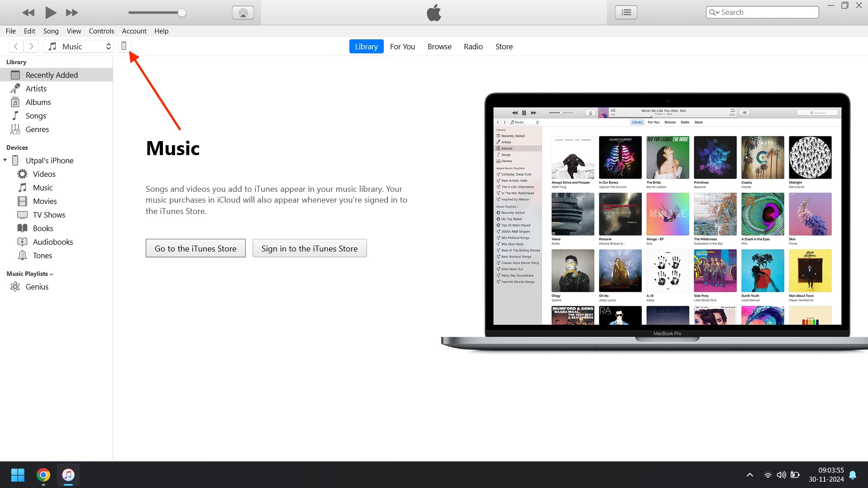The width and height of the screenshot is (868, 488).
Task: Click the MacBook iTunes promo image
Action: point(654,222)
